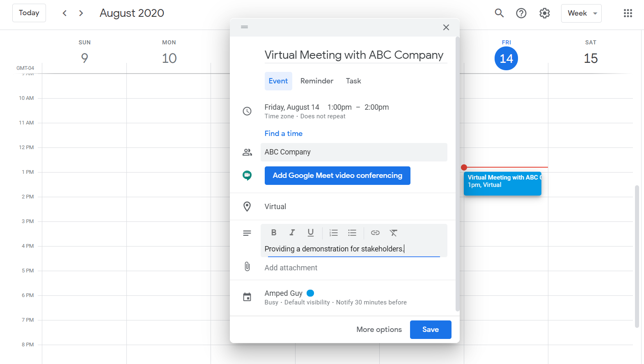The width and height of the screenshot is (644, 364).
Task: Click the calendar icon beside Amped Guy
Action: click(247, 297)
